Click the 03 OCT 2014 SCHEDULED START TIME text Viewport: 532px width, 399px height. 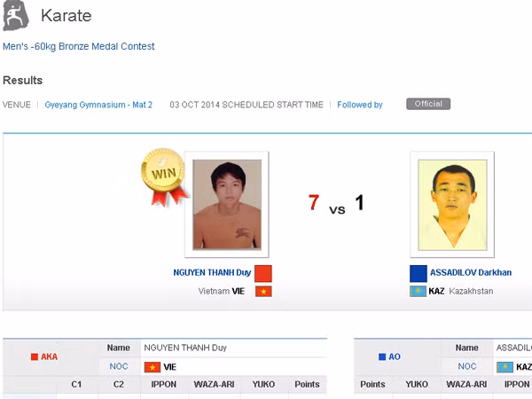point(246,105)
